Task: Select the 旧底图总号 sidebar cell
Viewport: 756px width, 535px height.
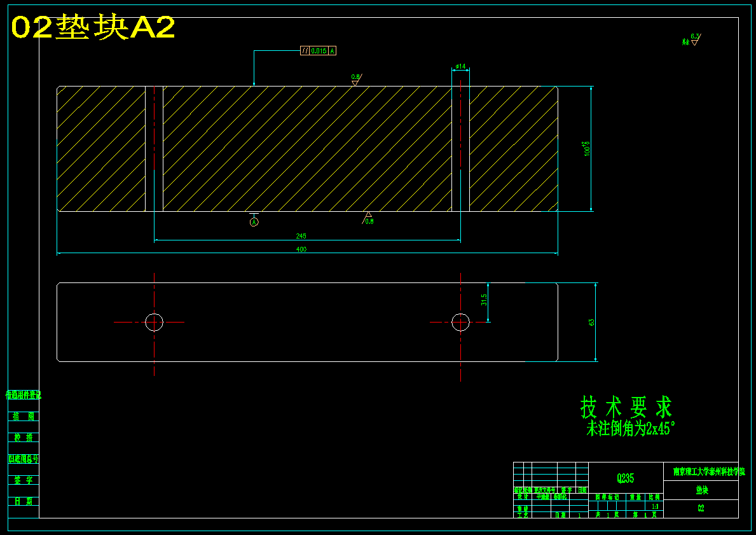Action: pos(23,459)
